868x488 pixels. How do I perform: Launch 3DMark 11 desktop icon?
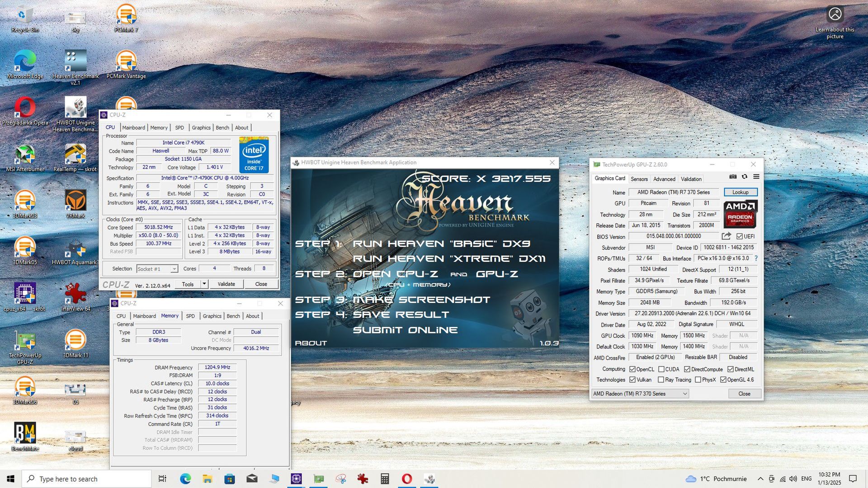75,344
